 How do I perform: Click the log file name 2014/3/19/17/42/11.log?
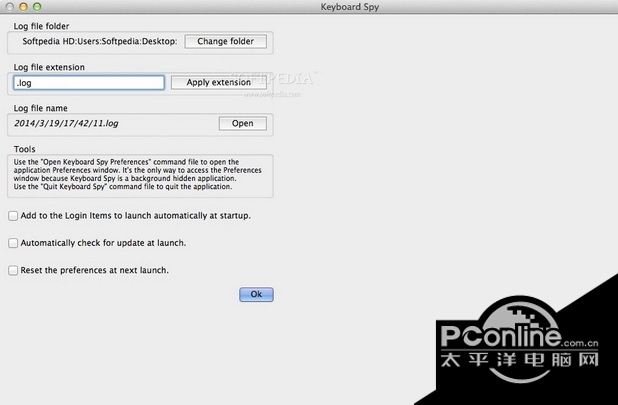pyautogui.click(x=66, y=123)
